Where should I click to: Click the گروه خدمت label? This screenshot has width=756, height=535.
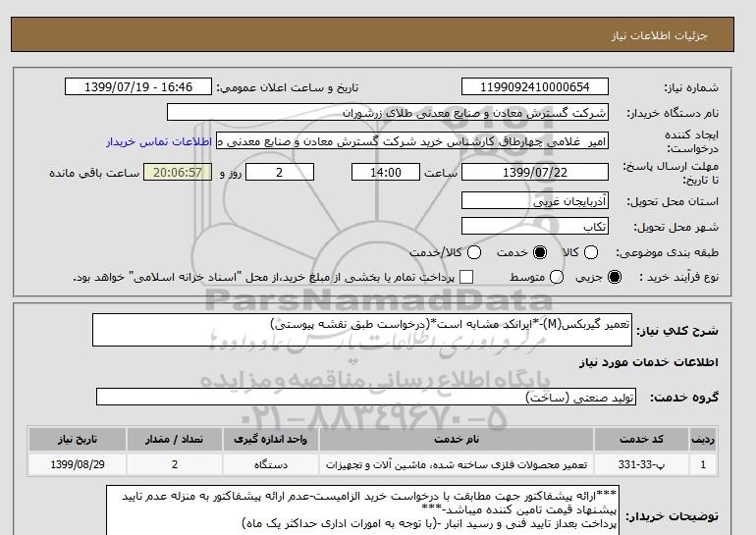683,398
